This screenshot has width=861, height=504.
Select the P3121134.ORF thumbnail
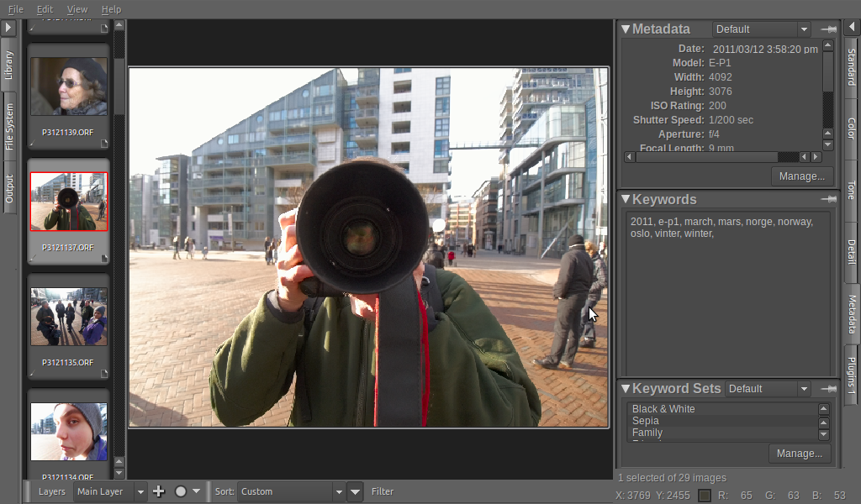coord(69,432)
